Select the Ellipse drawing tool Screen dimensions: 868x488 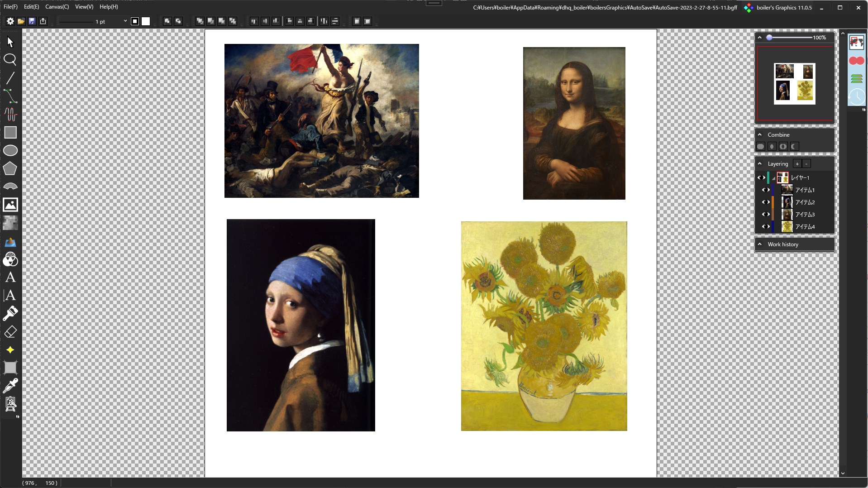(10, 150)
